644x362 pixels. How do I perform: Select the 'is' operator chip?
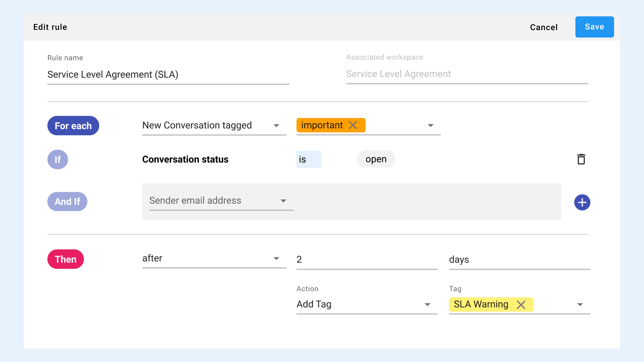point(309,160)
